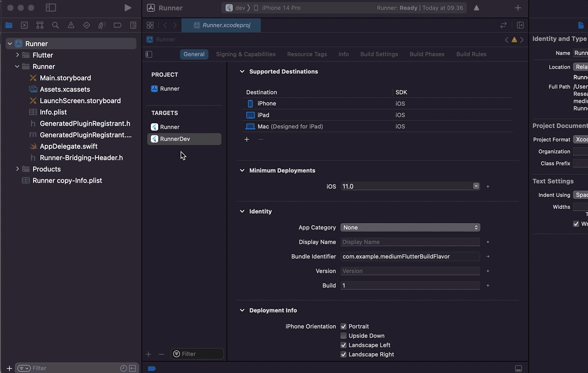Choose the iPhone 14 Pro run destination
Viewport: 588px width, 373px height.
click(x=277, y=8)
